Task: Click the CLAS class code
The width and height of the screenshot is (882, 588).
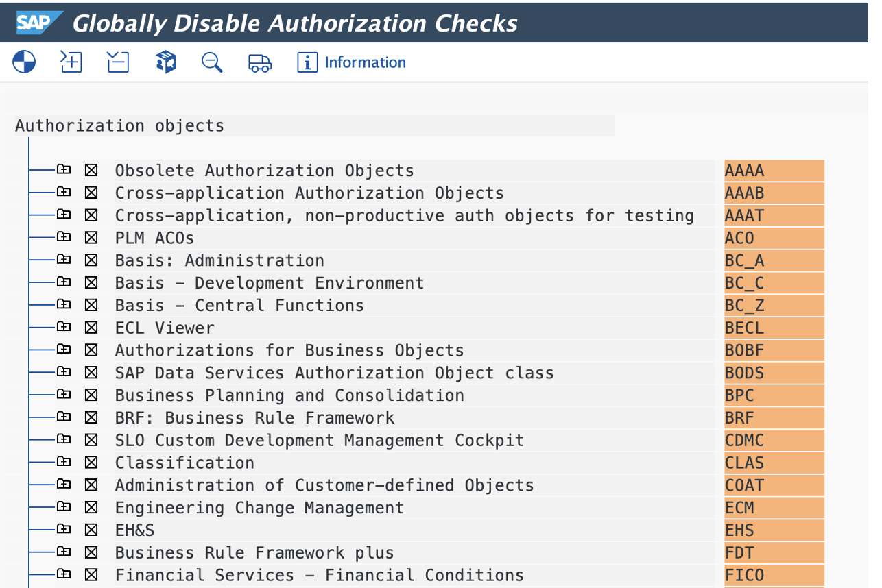Action: [774, 463]
